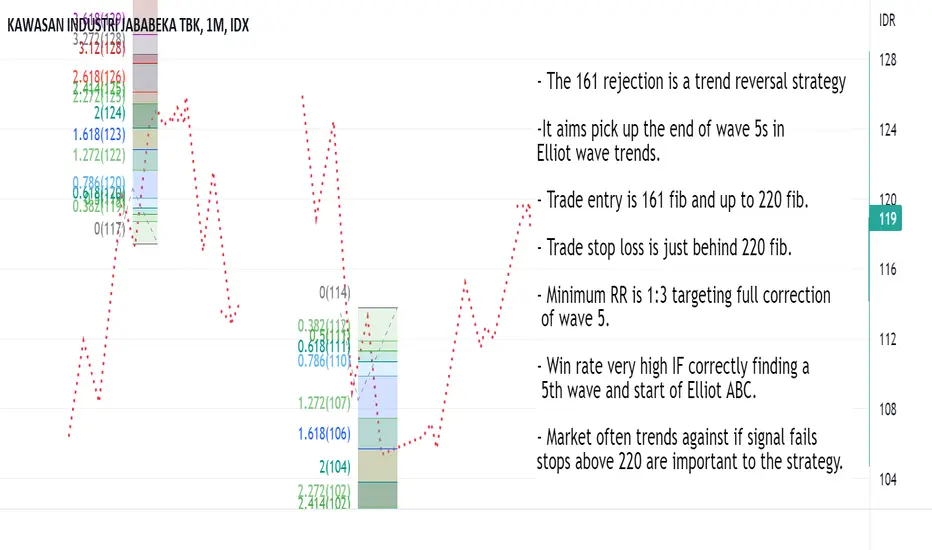Click the KAWASAN INDUSTRI JABABEKA TBK chart title
Image resolution: width=932 pixels, height=550 pixels.
125,29
